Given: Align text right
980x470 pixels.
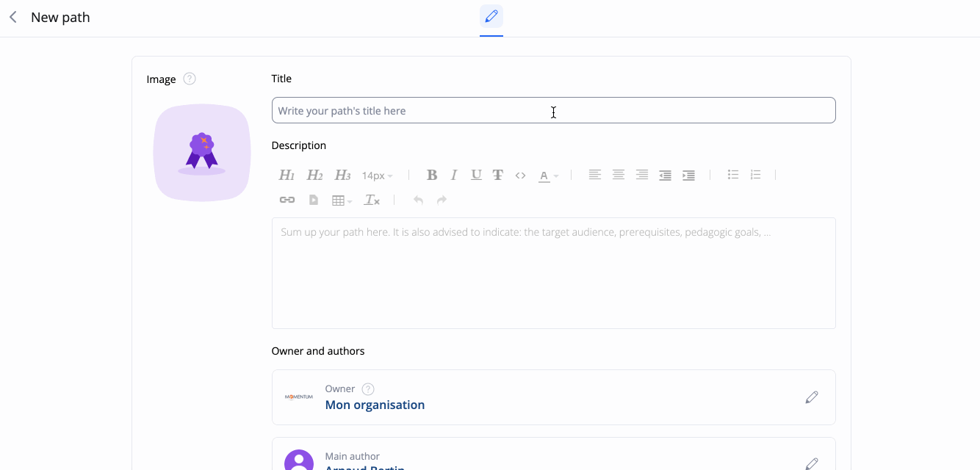Looking at the screenshot, I should coord(642,175).
